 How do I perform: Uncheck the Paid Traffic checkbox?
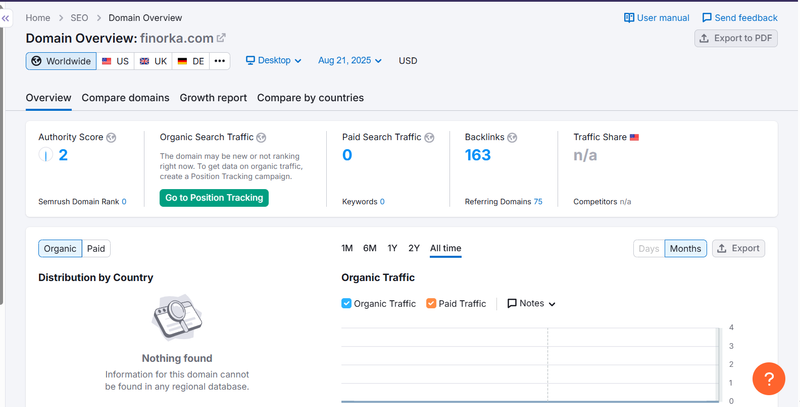pyautogui.click(x=431, y=303)
